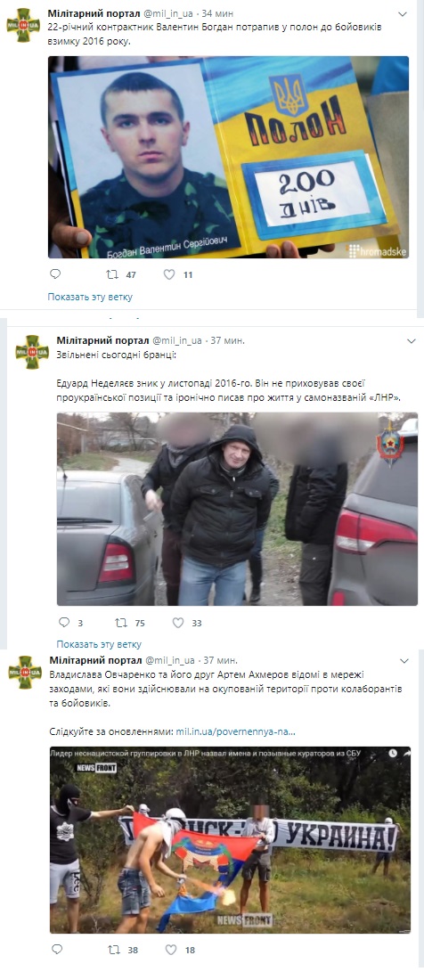The height and width of the screenshot is (980, 424).
Task: Open the Полон 200 днів photo
Action: (229, 157)
